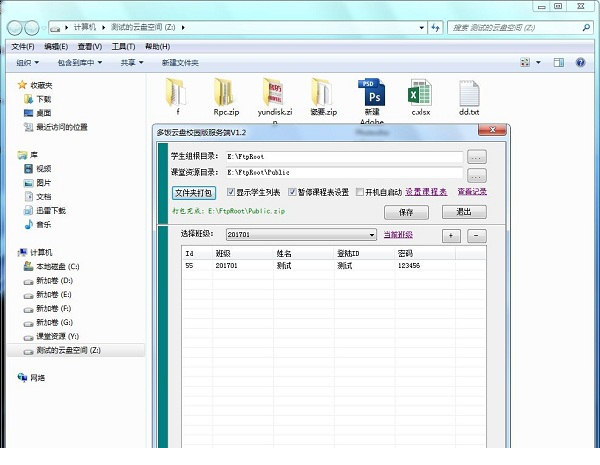Click the search magnifier icon in Explorer
The width and height of the screenshot is (600, 465).
pos(586,28)
